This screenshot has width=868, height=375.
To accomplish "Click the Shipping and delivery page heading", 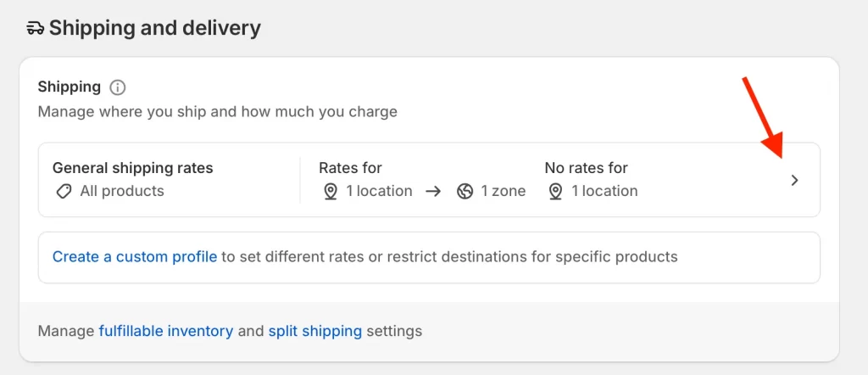I will 154,28.
